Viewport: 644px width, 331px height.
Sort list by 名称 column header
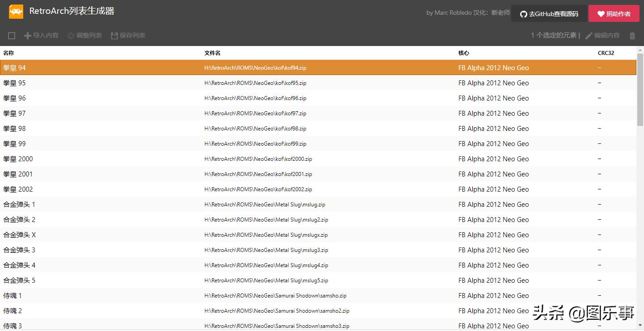(x=8, y=53)
